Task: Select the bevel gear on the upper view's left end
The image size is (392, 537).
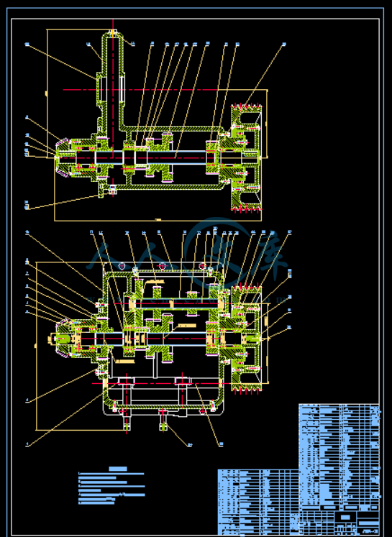Action: [x=62, y=157]
